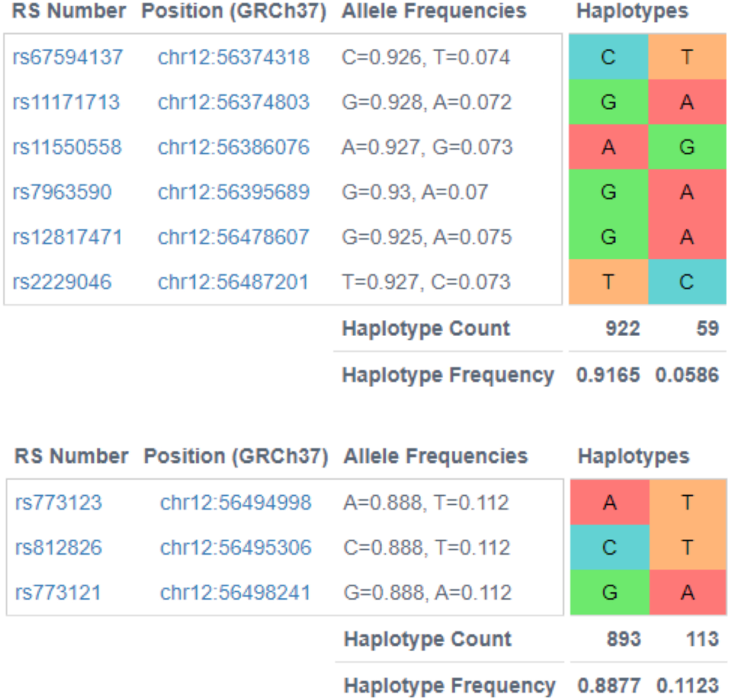Open the rs7963590 link
Screen dimensions: 730x700
[62, 192]
